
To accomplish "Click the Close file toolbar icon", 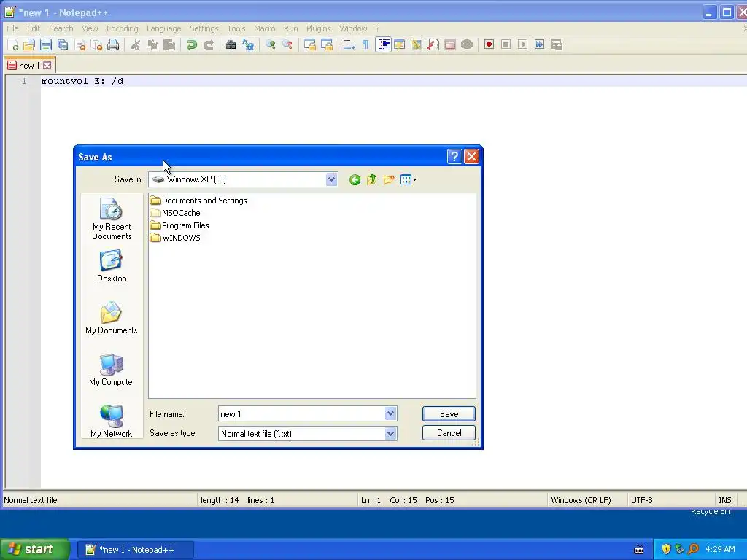I will point(80,44).
